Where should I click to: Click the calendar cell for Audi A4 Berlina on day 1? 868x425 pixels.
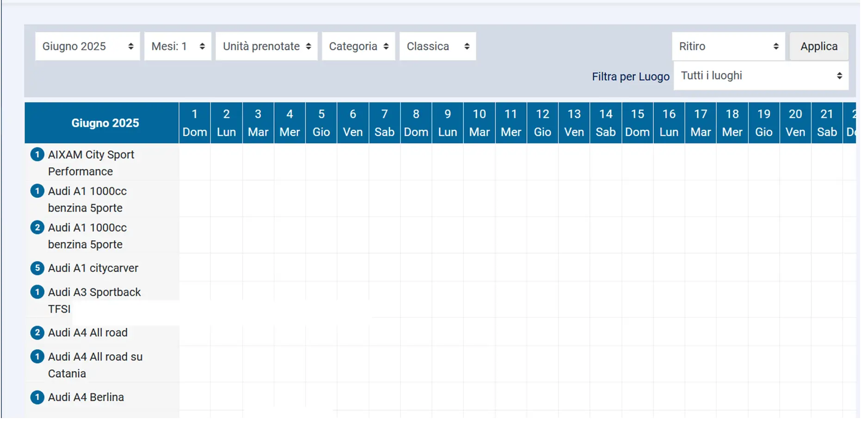(195, 397)
